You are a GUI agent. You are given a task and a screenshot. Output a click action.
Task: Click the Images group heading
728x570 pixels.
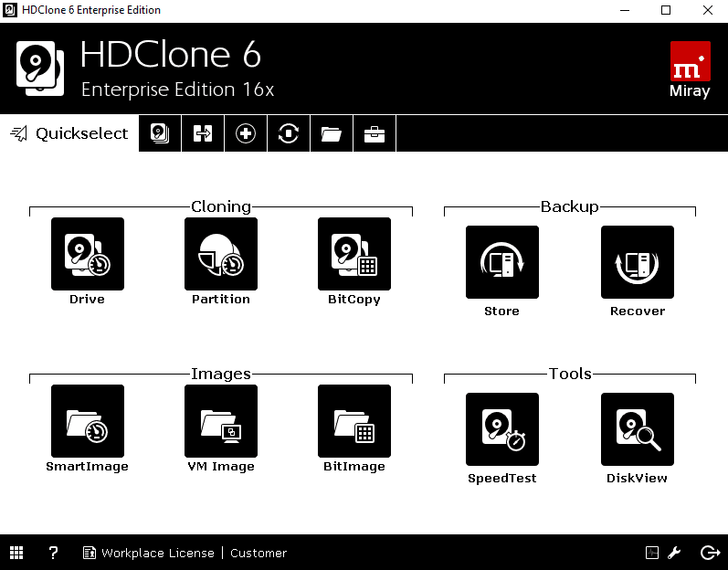(x=221, y=374)
